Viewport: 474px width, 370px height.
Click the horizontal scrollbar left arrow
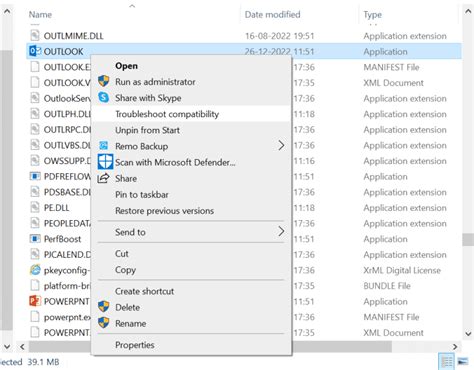click(x=22, y=347)
